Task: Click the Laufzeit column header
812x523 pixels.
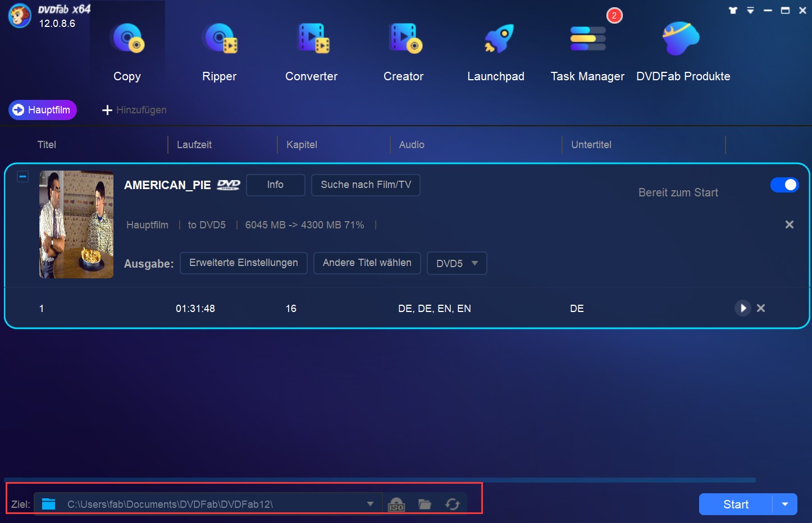Action: tap(194, 145)
